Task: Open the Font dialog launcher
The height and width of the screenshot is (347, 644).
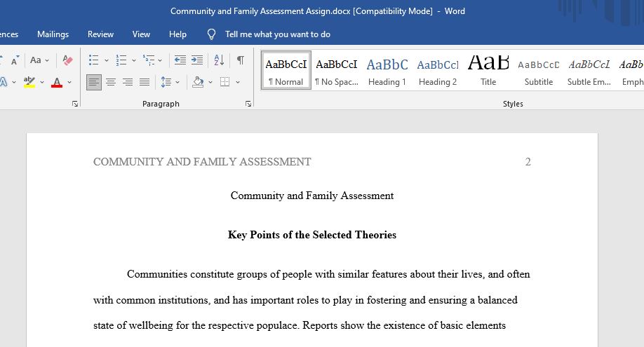Action: coord(75,104)
